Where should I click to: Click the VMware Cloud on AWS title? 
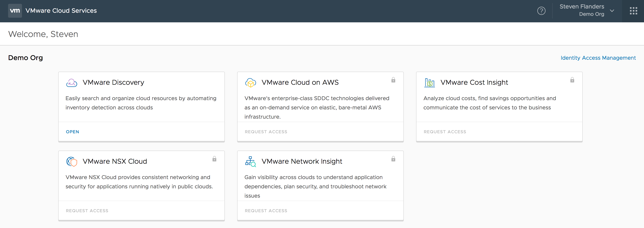pos(300,82)
